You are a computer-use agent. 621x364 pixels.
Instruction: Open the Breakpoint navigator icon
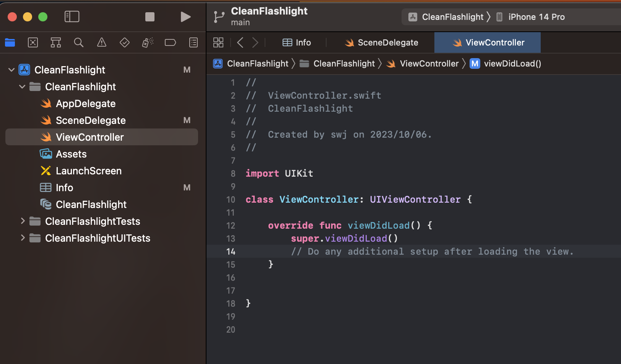[171, 42]
